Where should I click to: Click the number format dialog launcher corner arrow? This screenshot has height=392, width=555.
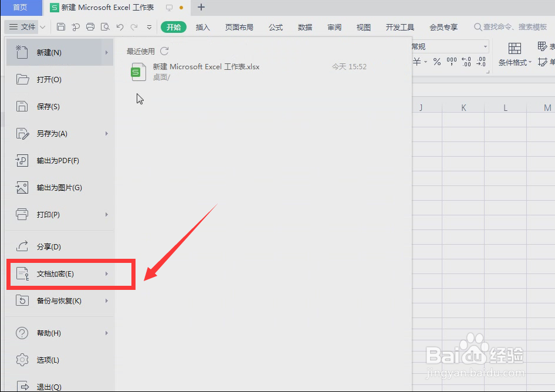pos(489,72)
